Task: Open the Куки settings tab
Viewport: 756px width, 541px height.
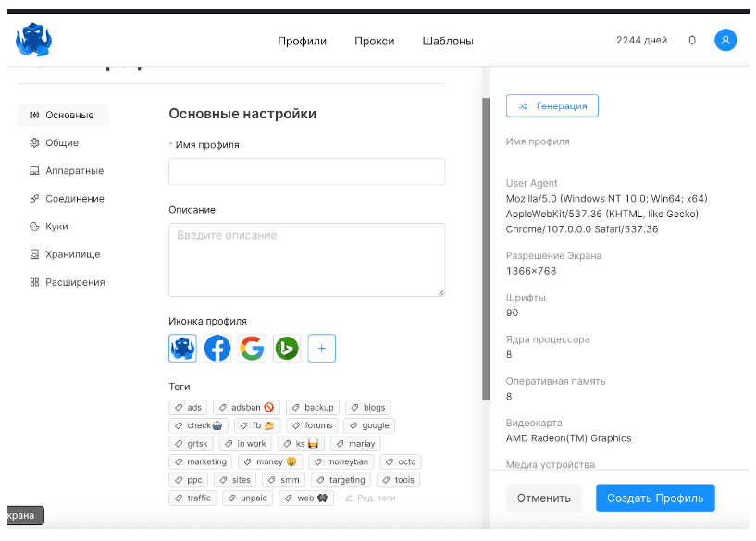Action: click(56, 227)
